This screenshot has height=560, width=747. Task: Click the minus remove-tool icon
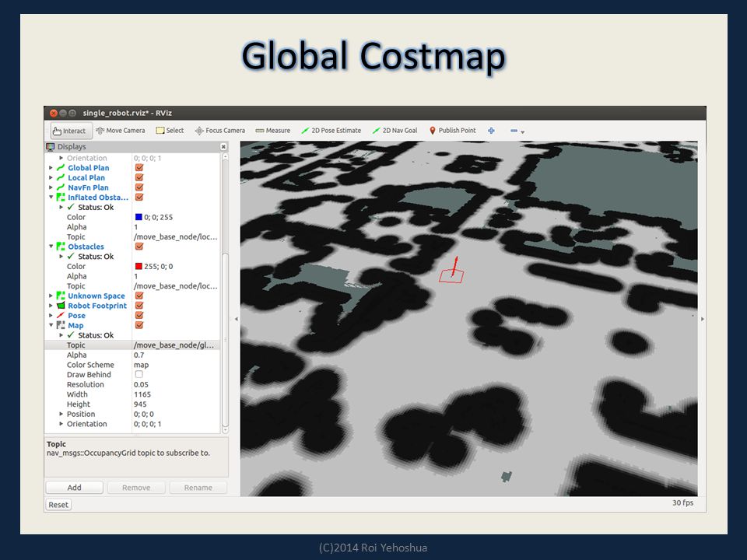click(x=514, y=131)
